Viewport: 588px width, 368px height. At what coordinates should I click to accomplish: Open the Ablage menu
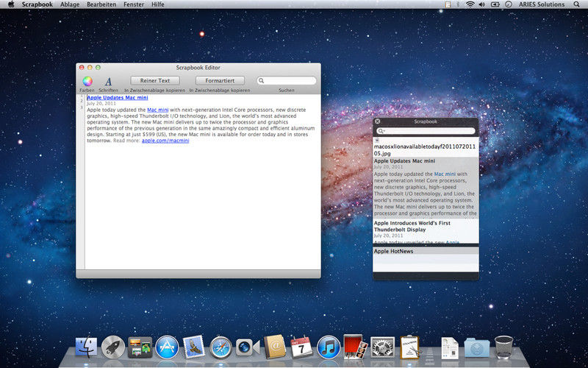point(70,4)
